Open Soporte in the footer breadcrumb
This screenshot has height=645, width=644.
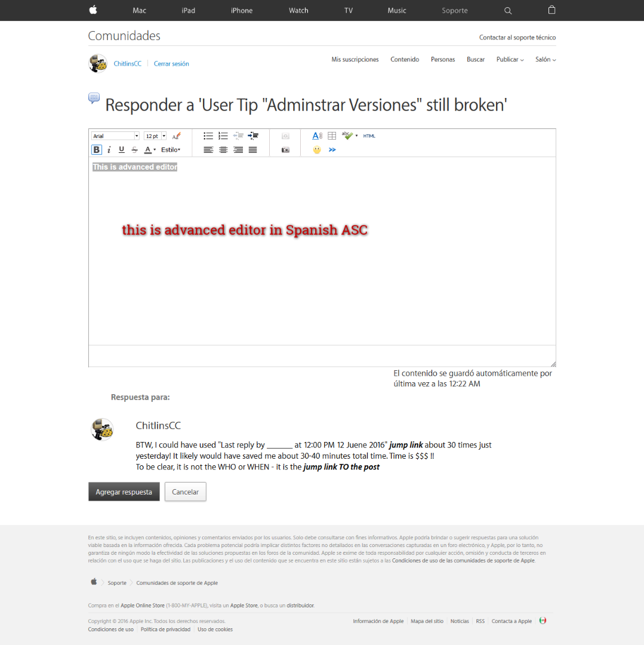tap(117, 583)
